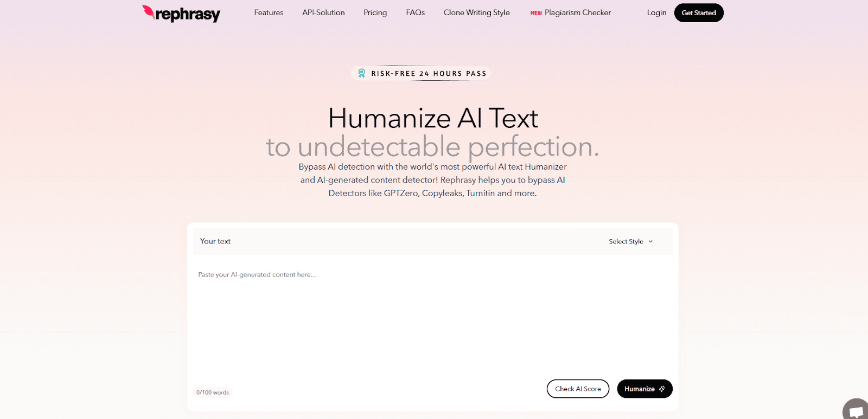Open the FAQs section
Viewport: 868px width, 419px height.
416,12
